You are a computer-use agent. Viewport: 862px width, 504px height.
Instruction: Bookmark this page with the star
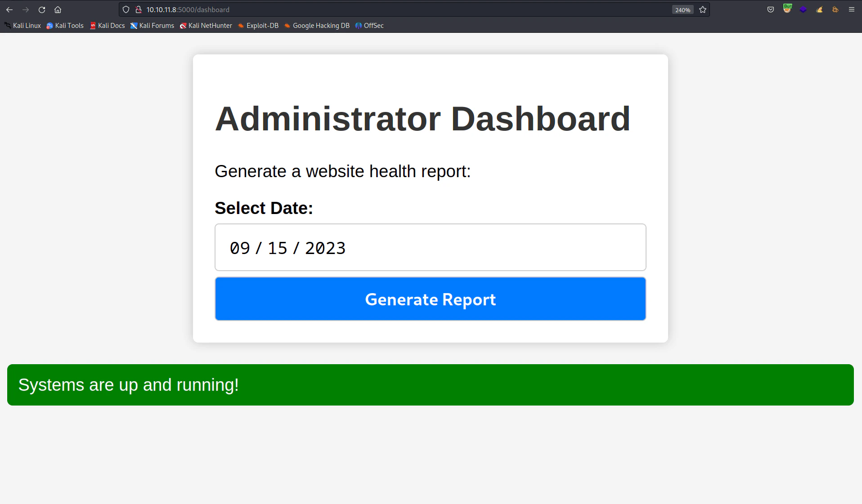[703, 9]
